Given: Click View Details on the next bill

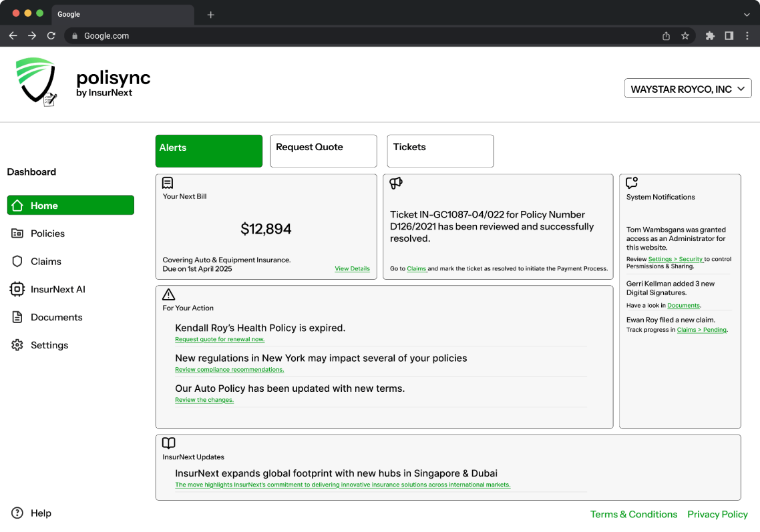Looking at the screenshot, I should point(352,268).
